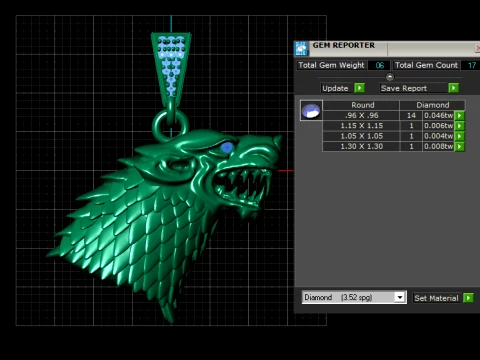Viewport: 480px width, 360px height.
Task: Click the Total Gem Weight label
Action: [x=331, y=65]
